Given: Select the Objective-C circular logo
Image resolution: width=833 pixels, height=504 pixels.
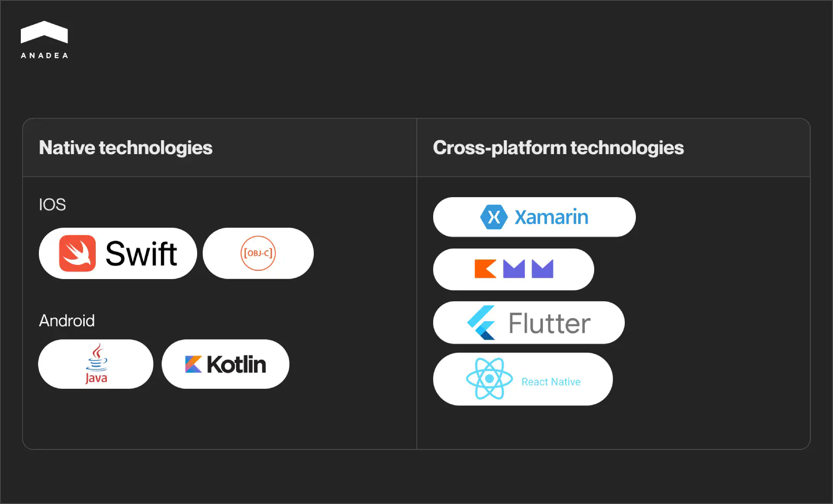Looking at the screenshot, I should pyautogui.click(x=258, y=253).
